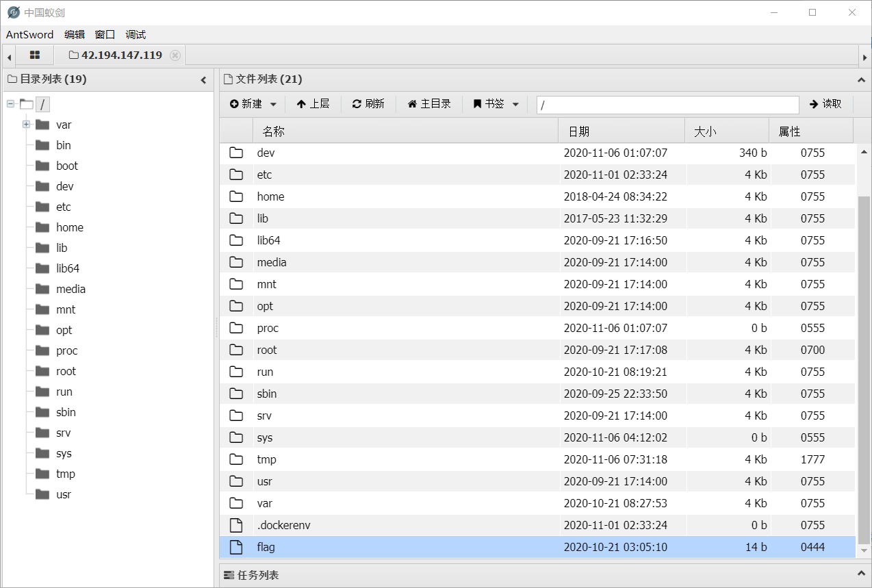Screen dimensions: 872x588
Task: Collapse the 目录列表 panel arrow
Action: (203, 80)
